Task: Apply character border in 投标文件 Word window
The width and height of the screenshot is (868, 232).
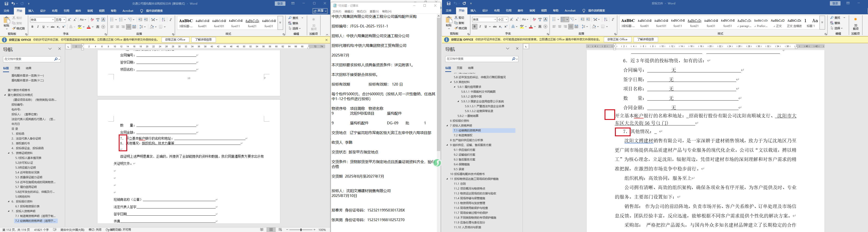Action: click(x=546, y=20)
